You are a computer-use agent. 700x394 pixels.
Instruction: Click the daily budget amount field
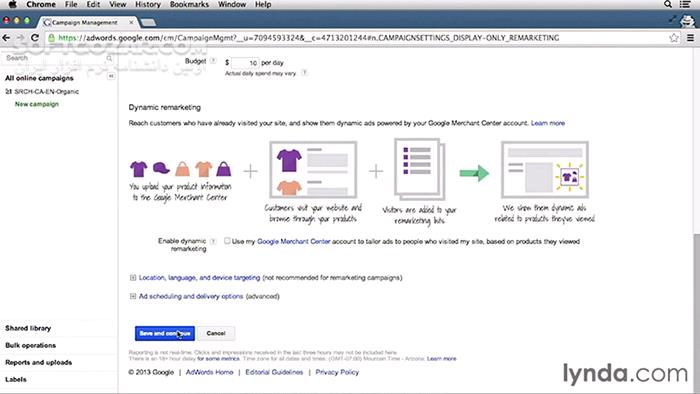(245, 63)
